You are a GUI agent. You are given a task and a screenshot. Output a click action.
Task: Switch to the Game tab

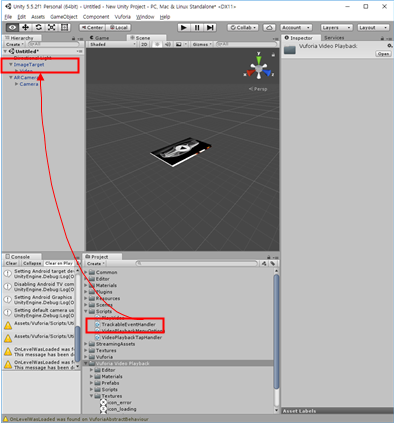99,38
